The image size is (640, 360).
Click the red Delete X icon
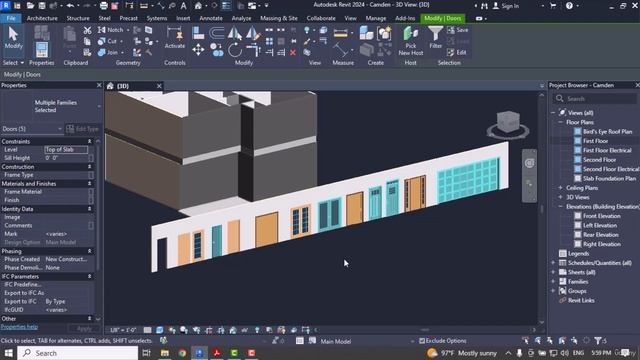pos(293,52)
